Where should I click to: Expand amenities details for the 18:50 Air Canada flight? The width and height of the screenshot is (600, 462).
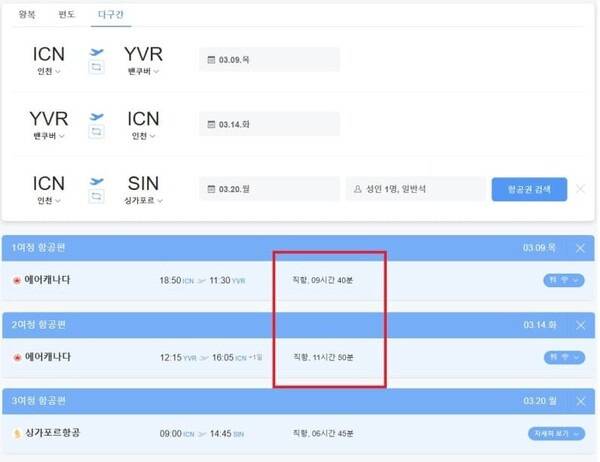click(x=563, y=280)
